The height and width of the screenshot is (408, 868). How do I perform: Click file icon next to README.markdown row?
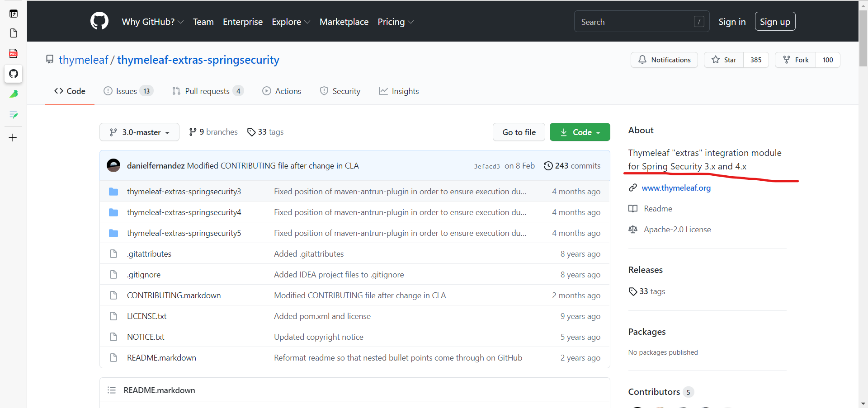(113, 358)
